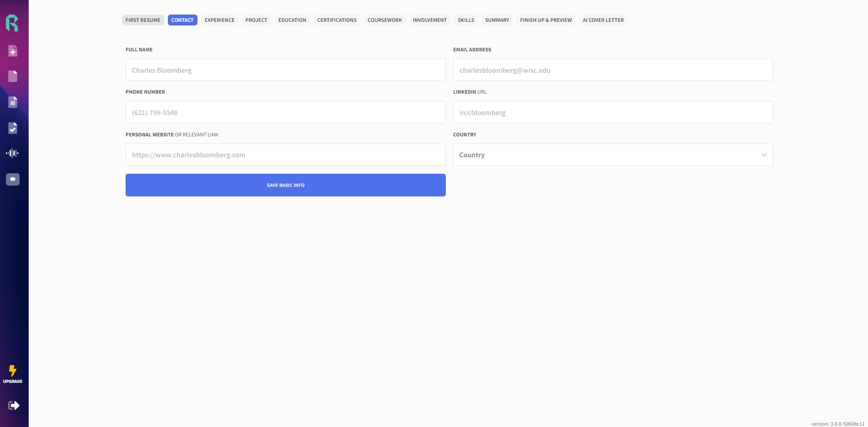Go to the Skills tab
Viewport: 868px width, 427px height.
(466, 20)
